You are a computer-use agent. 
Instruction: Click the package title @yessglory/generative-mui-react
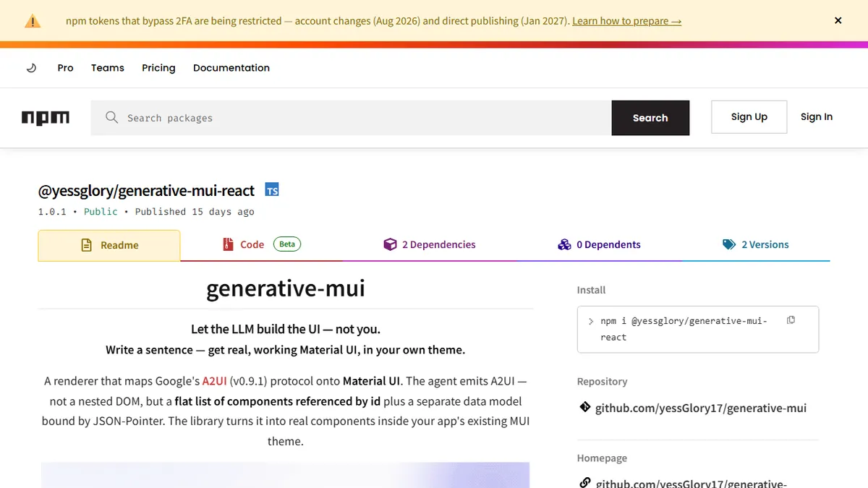tap(146, 191)
